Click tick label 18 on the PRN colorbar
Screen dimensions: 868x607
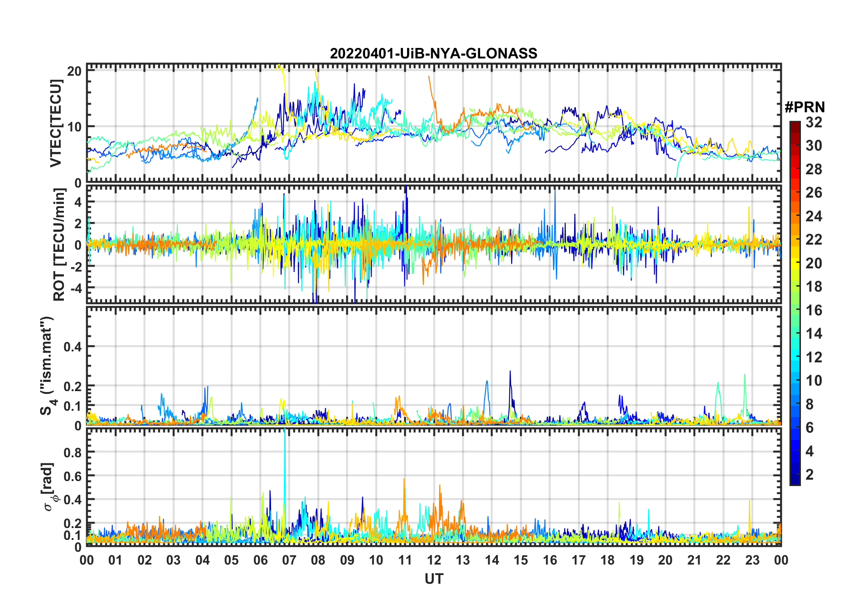pyautogui.click(x=814, y=287)
